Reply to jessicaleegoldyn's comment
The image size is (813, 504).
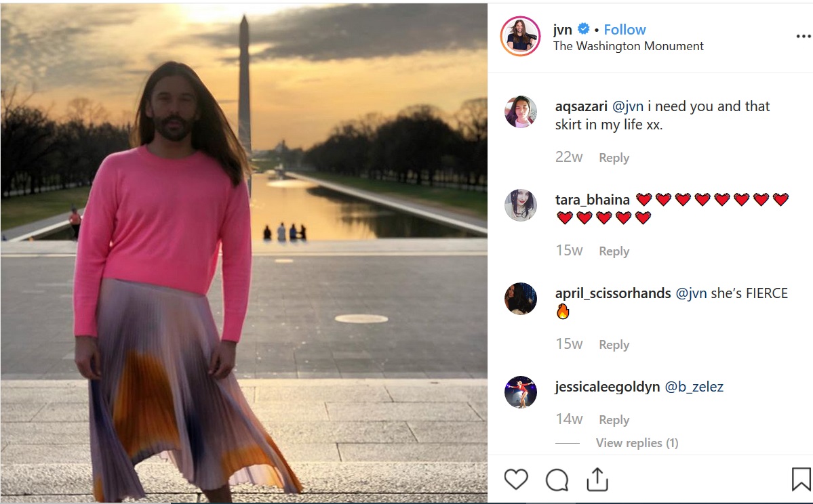tap(614, 420)
